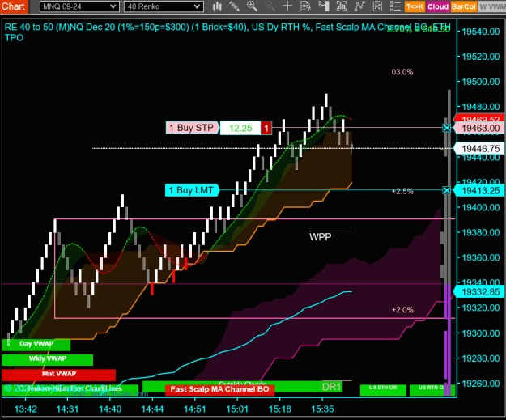Viewport: 506px width, 420px height.
Task: Open the Strategies icon in toolbar
Action: tap(377, 6)
